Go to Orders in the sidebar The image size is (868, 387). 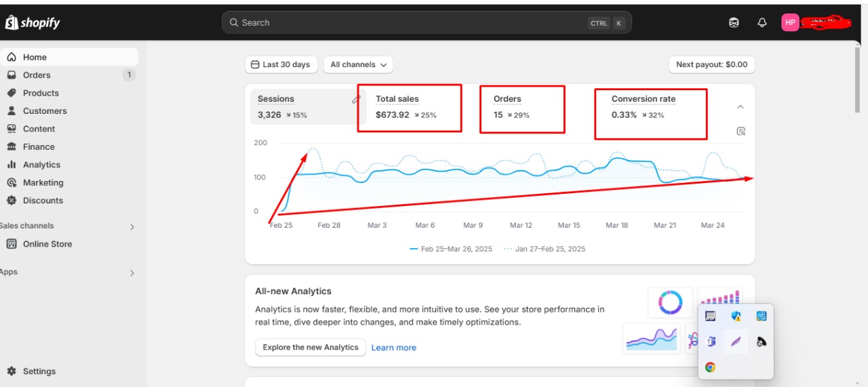(37, 75)
